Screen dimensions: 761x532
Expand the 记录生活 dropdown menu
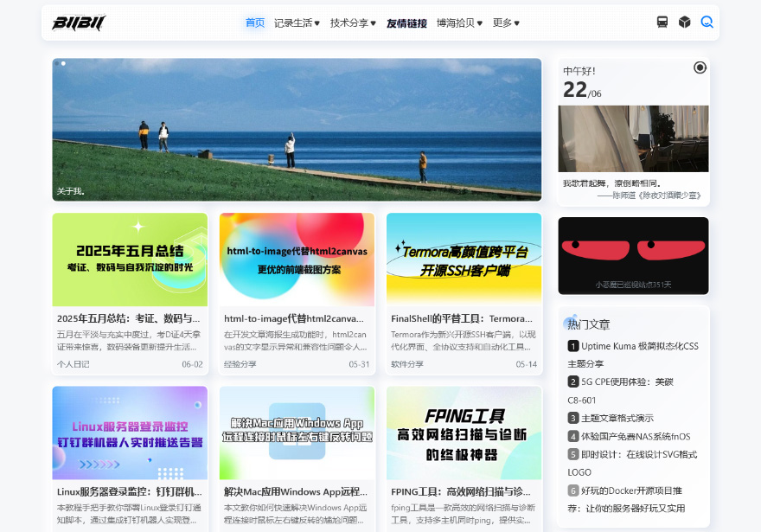[x=297, y=23]
